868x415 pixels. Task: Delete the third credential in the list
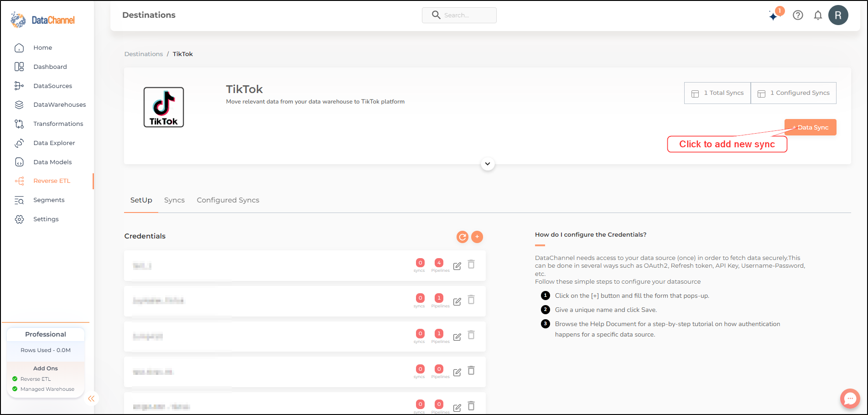(x=471, y=335)
